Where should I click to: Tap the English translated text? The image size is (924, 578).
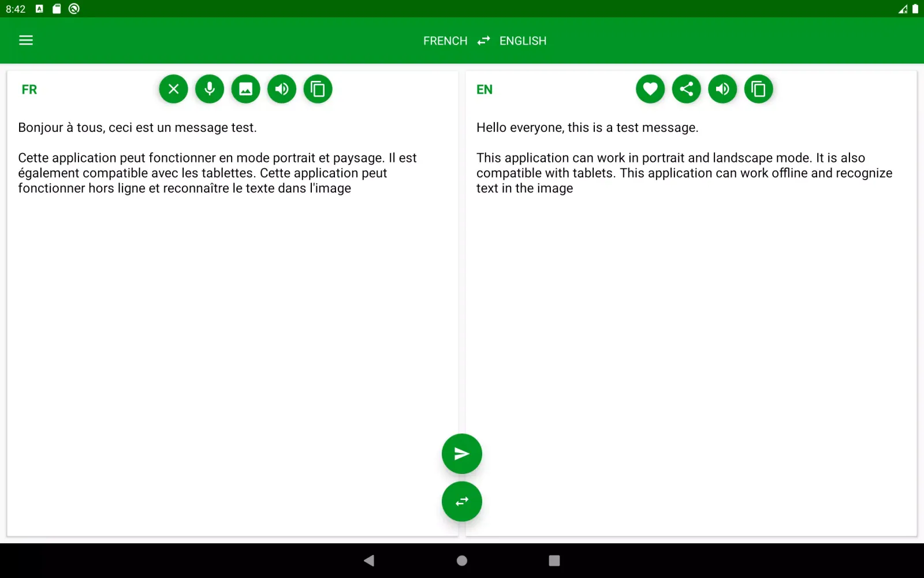point(684,158)
